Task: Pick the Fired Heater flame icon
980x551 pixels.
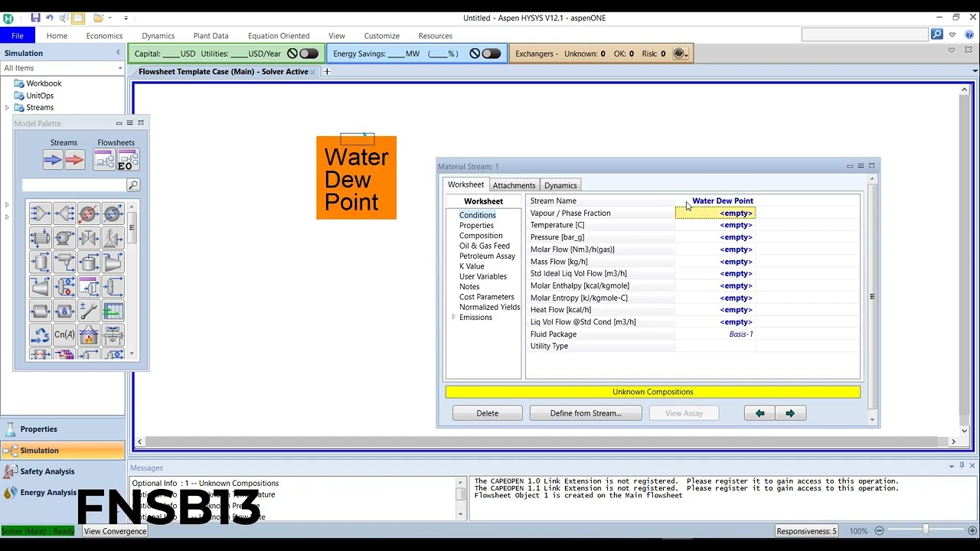Action: [89, 335]
